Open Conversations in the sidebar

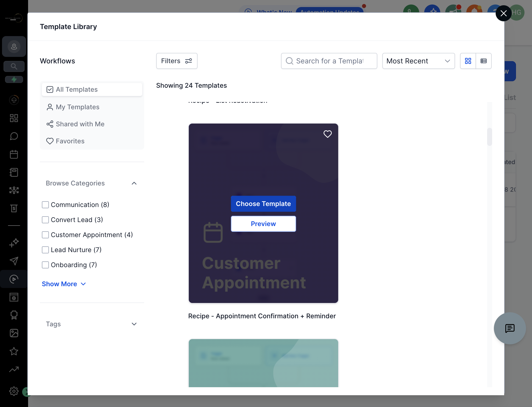pyautogui.click(x=14, y=136)
